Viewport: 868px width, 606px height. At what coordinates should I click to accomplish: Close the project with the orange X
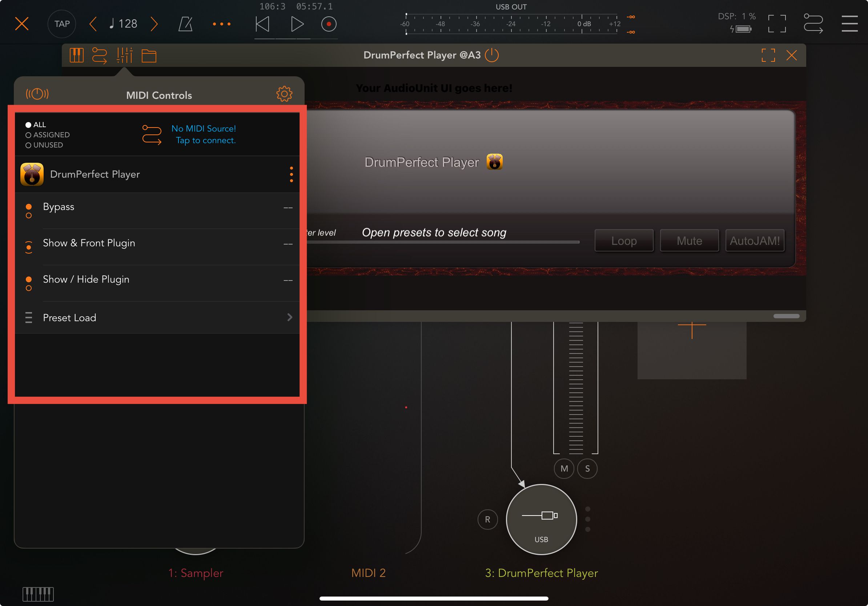point(21,24)
